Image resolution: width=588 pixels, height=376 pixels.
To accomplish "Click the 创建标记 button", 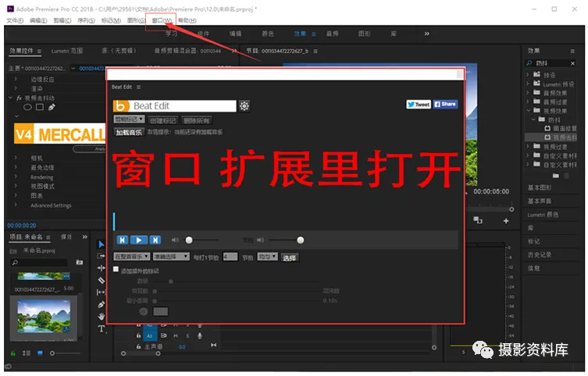I will (162, 121).
